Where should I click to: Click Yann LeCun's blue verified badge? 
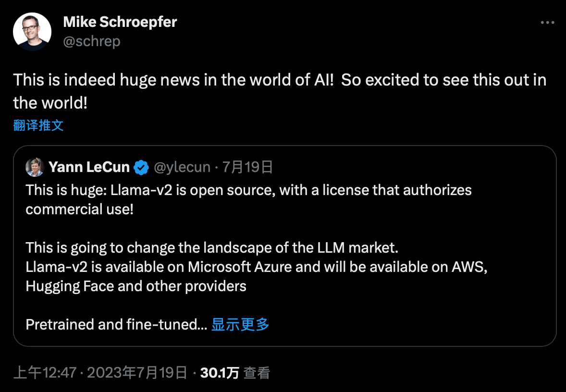click(140, 167)
